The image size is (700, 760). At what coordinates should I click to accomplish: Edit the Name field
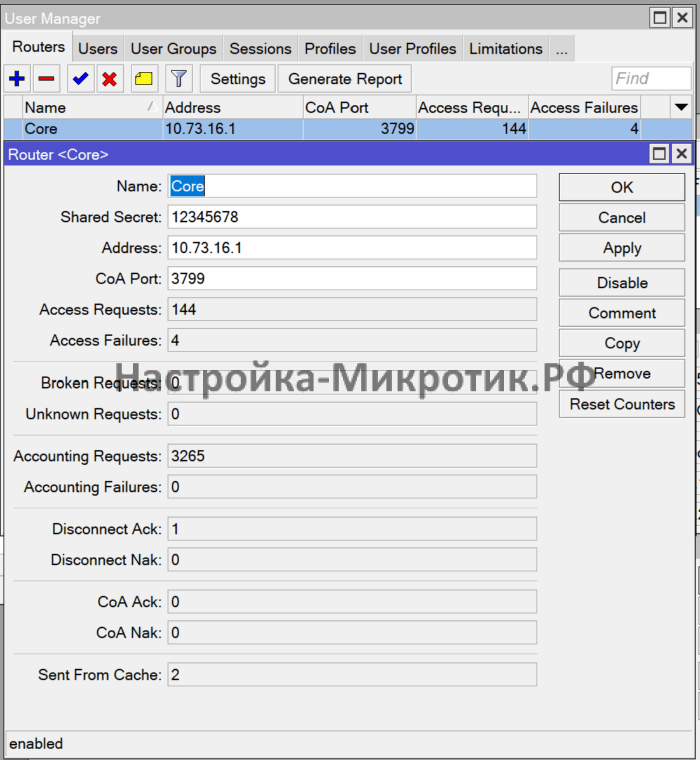click(x=352, y=186)
